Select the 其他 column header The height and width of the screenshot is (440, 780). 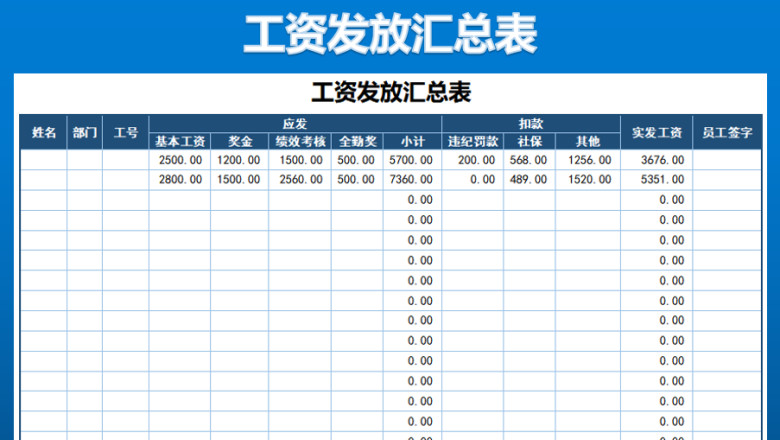pyautogui.click(x=588, y=141)
